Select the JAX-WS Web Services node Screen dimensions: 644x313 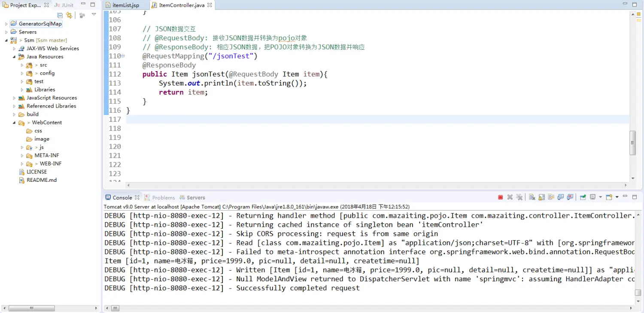pyautogui.click(x=48, y=48)
